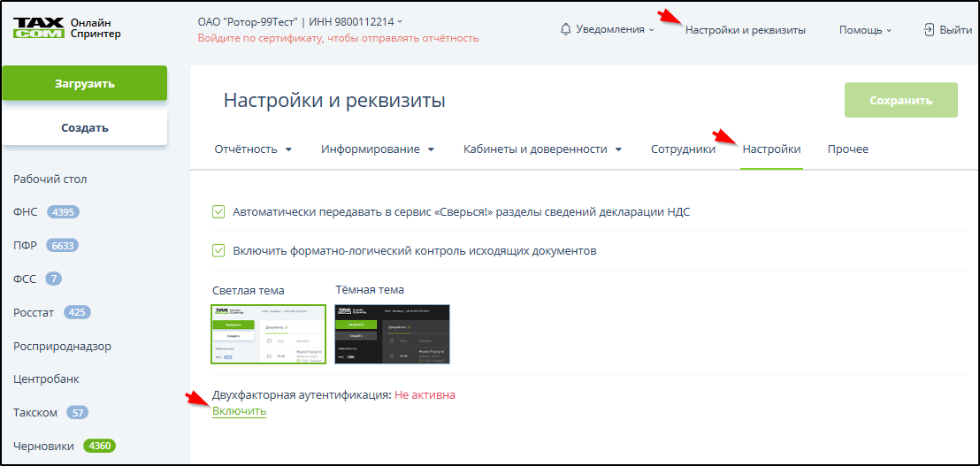980x466 pixels.
Task: Click the ФНС counter badge 4395
Action: click(64, 212)
